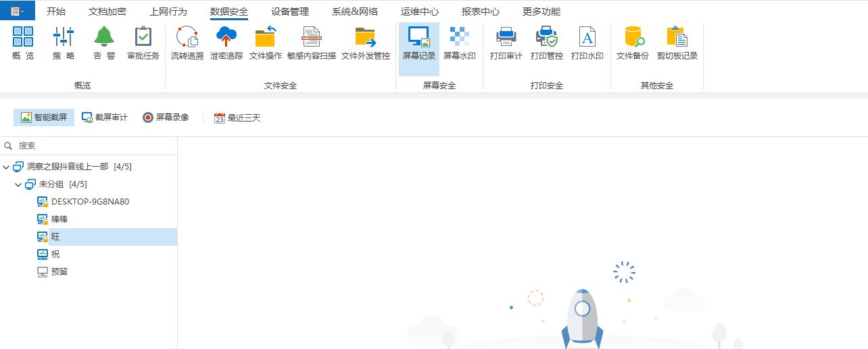Viewport: 868px width, 349px height.
Task: Collapse the 洞察之眼抖音线上一部 tree node
Action: (x=6, y=167)
